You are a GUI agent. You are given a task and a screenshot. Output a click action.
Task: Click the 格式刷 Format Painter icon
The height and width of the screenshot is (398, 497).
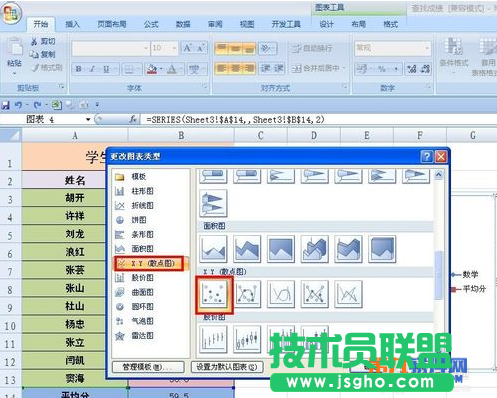[x=35, y=68]
